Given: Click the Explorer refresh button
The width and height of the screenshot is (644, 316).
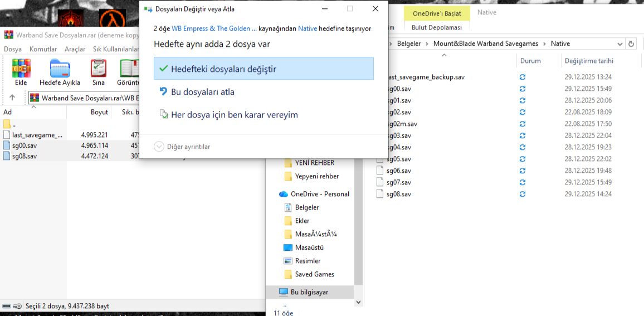Looking at the screenshot, I should tap(631, 43).
